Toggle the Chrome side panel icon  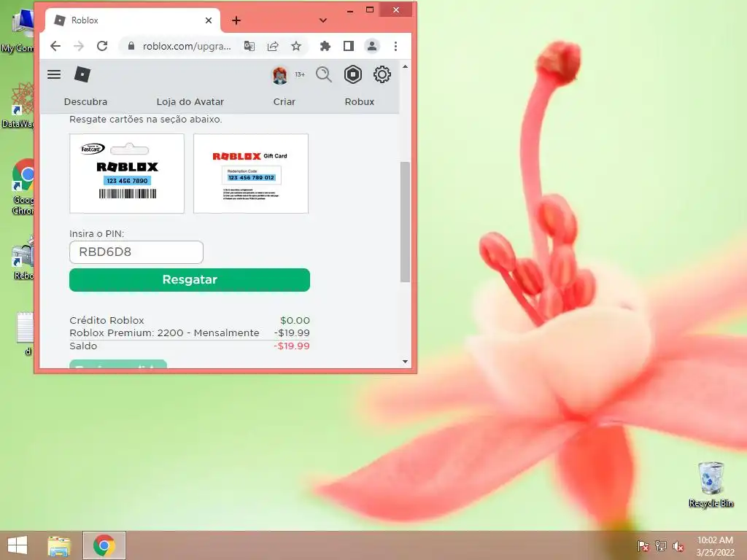[x=348, y=46]
